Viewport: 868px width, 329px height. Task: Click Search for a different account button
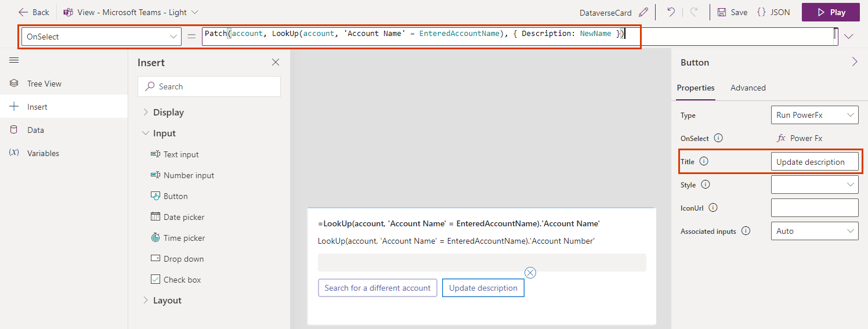378,288
